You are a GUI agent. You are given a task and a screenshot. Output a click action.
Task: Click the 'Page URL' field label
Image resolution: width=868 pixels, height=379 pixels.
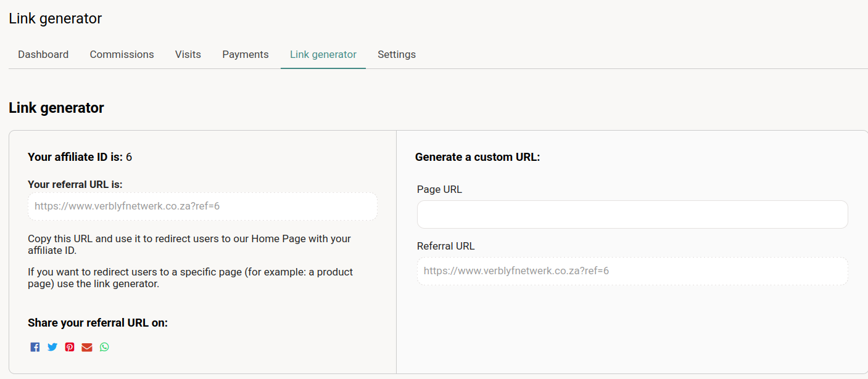coord(439,189)
